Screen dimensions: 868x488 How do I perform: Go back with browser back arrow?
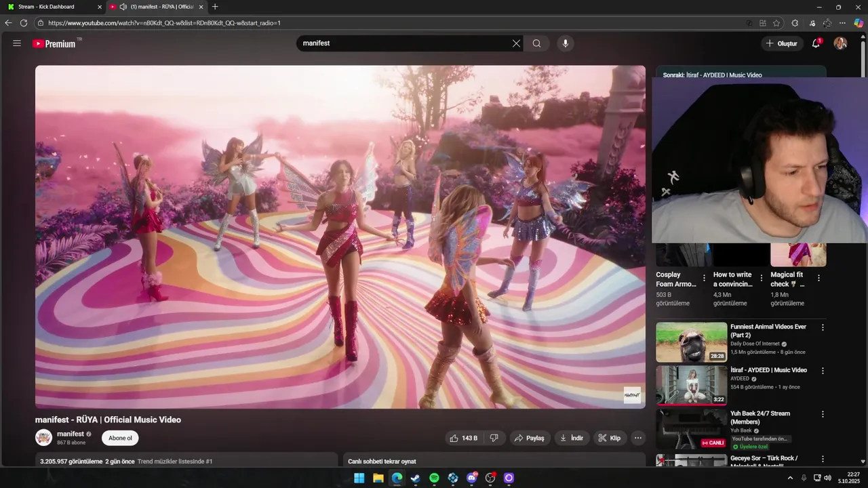tap(8, 23)
